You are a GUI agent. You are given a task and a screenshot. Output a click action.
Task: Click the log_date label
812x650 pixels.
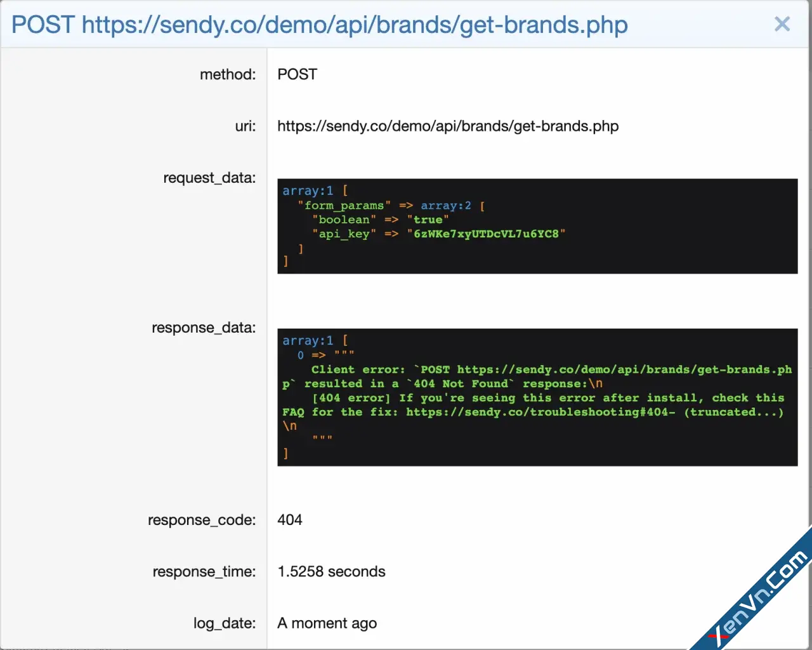[225, 623]
